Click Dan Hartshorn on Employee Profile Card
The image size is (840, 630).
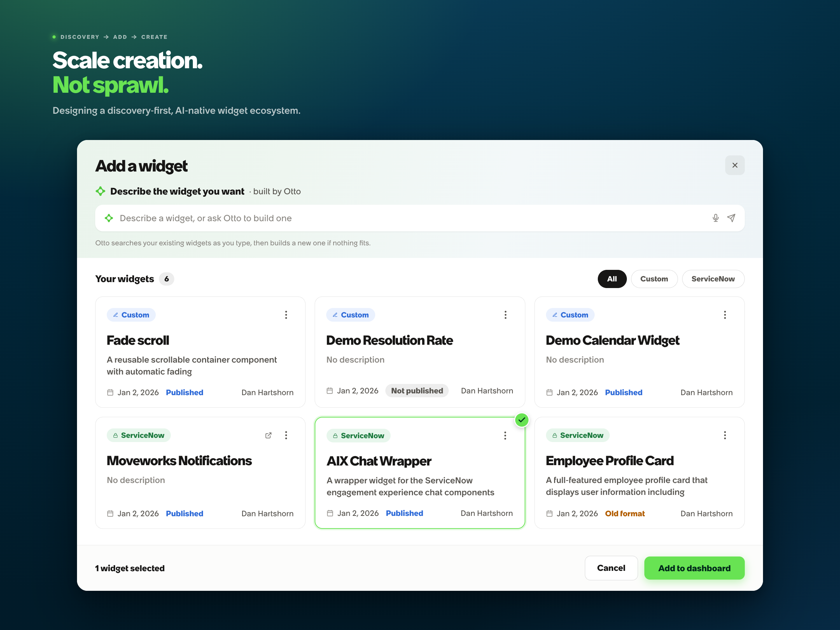706,513
